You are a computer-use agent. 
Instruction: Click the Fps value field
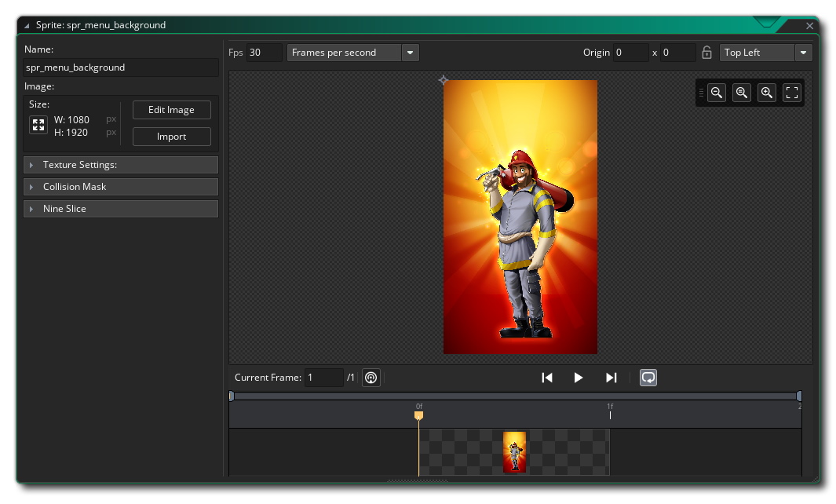pyautogui.click(x=264, y=53)
